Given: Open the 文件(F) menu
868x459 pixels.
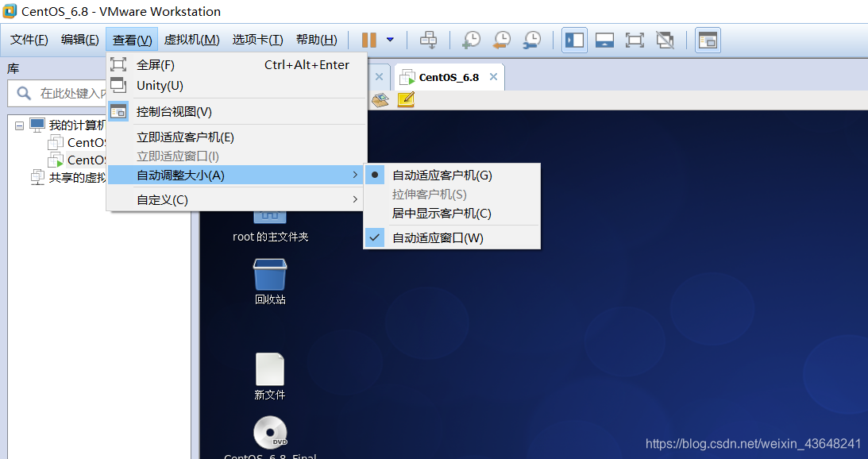Looking at the screenshot, I should (29, 40).
